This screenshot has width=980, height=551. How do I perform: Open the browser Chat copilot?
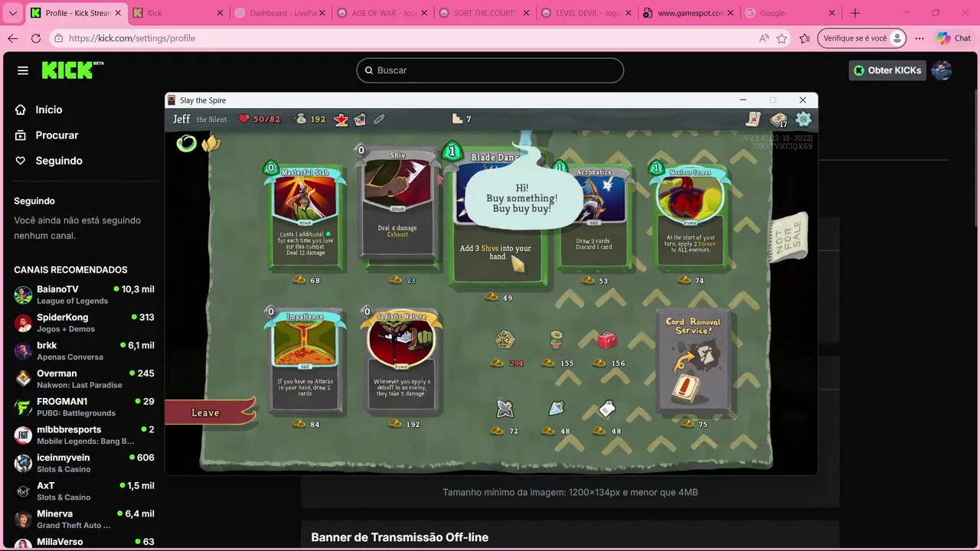953,38
